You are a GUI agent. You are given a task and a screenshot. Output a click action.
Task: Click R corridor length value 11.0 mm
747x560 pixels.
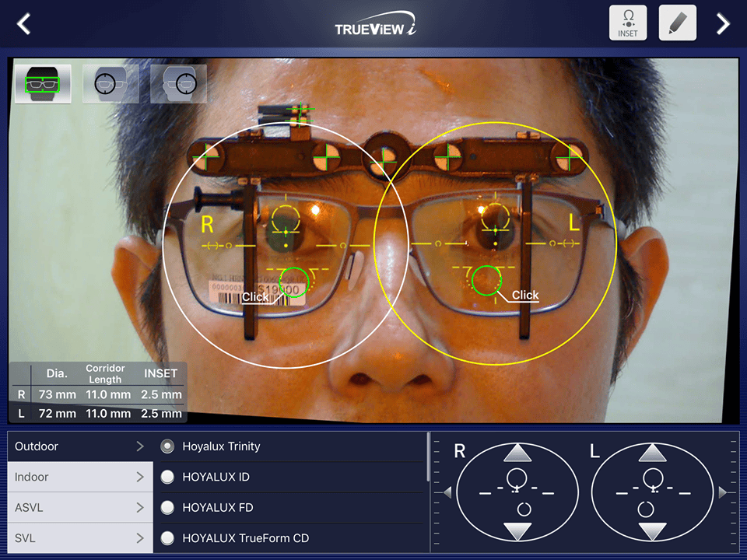pos(108,395)
